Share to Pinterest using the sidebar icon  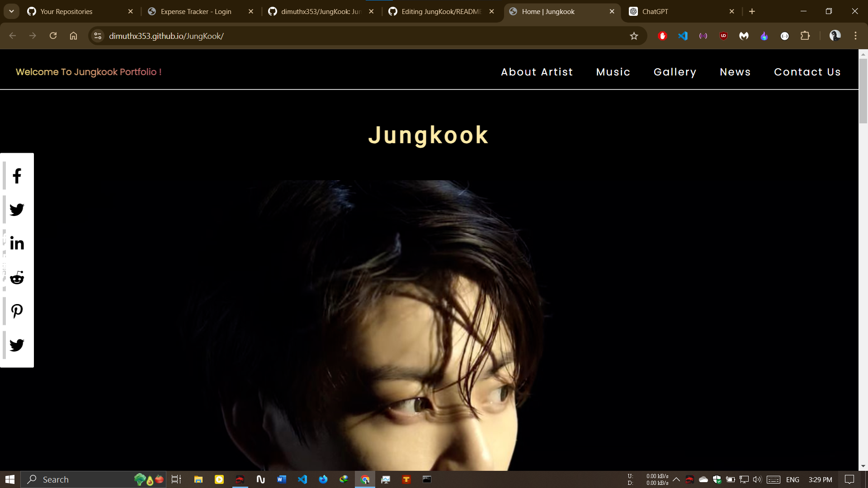pos(17,311)
